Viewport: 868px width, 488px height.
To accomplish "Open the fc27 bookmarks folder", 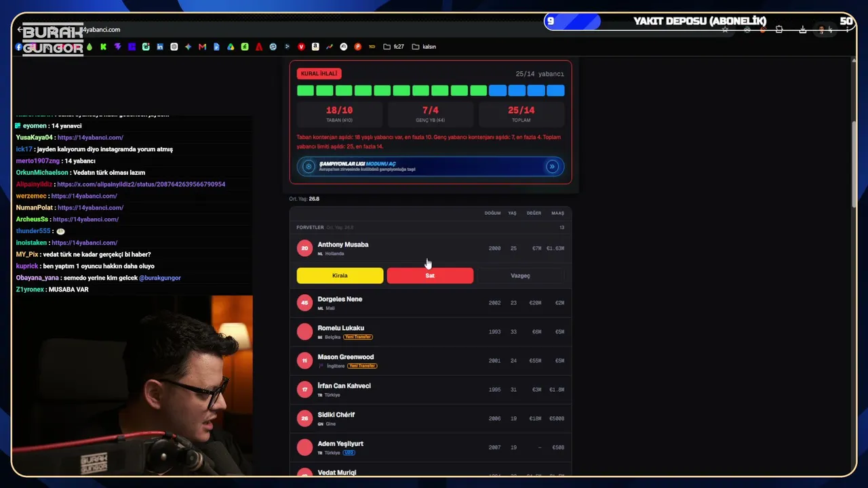I will [393, 47].
